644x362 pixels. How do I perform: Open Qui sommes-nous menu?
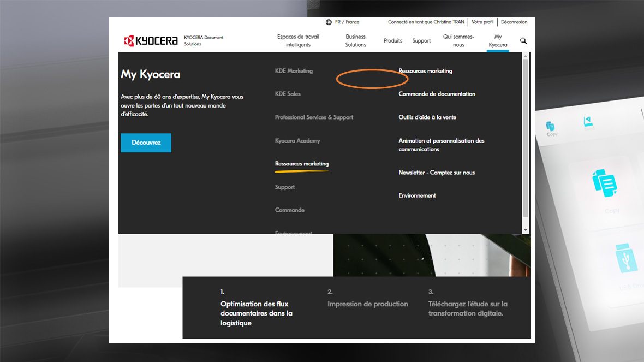(x=458, y=41)
